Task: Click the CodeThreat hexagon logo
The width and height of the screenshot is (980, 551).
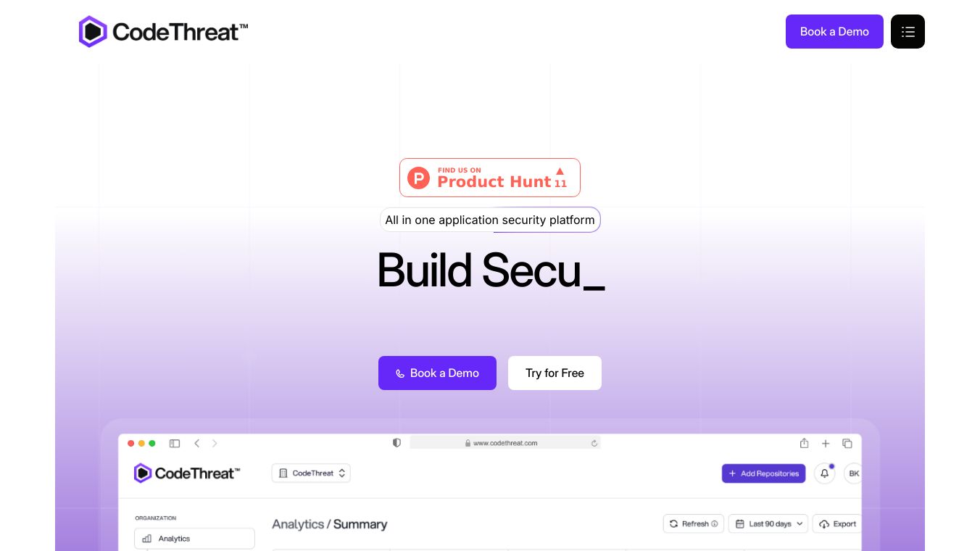Action: pyautogui.click(x=91, y=31)
